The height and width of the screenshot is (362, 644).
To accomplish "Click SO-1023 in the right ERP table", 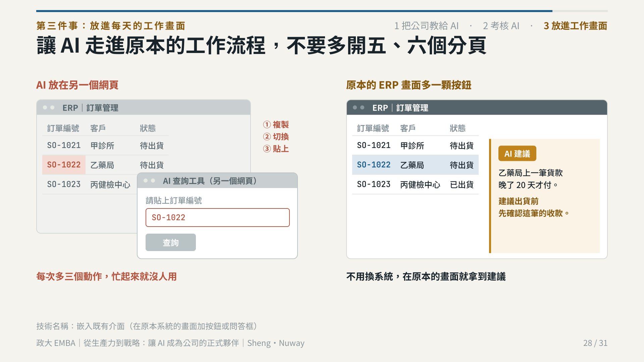I will [x=374, y=184].
